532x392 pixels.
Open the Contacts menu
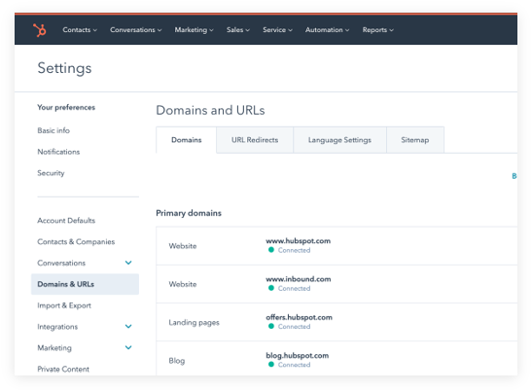coord(80,30)
